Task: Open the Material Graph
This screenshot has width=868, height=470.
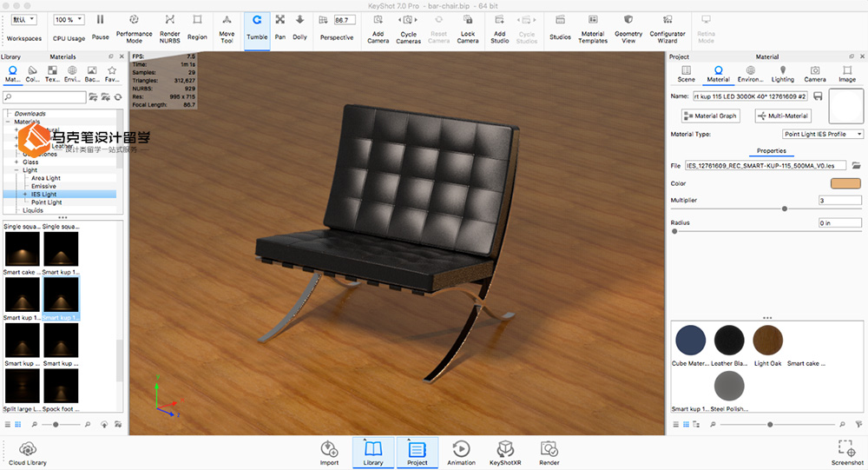Action: coord(710,116)
